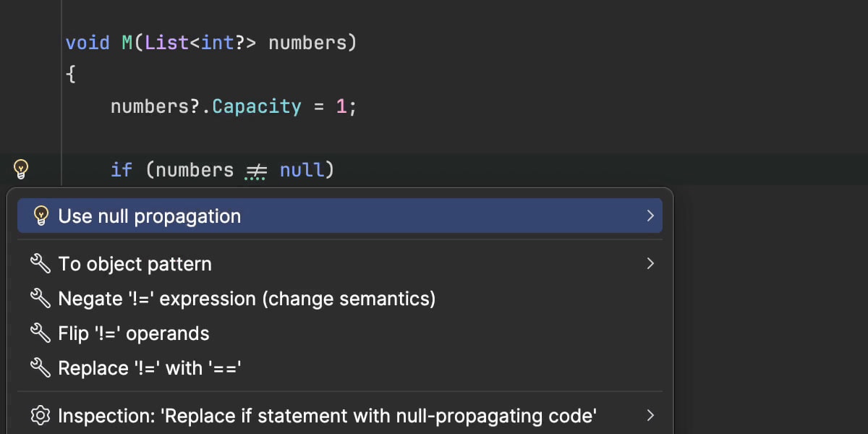The height and width of the screenshot is (434, 868).
Task: Apply Negate '!=' expression (change semantics)
Action: click(x=247, y=299)
